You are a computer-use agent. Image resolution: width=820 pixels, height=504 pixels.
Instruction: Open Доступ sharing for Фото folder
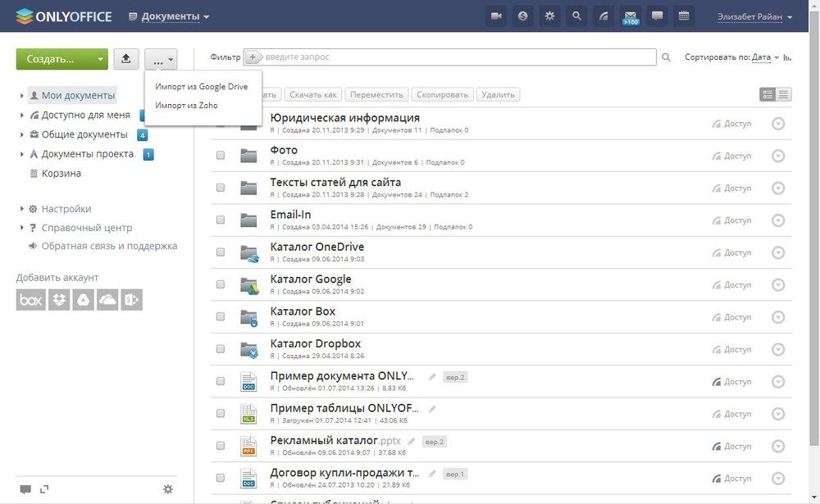732,156
